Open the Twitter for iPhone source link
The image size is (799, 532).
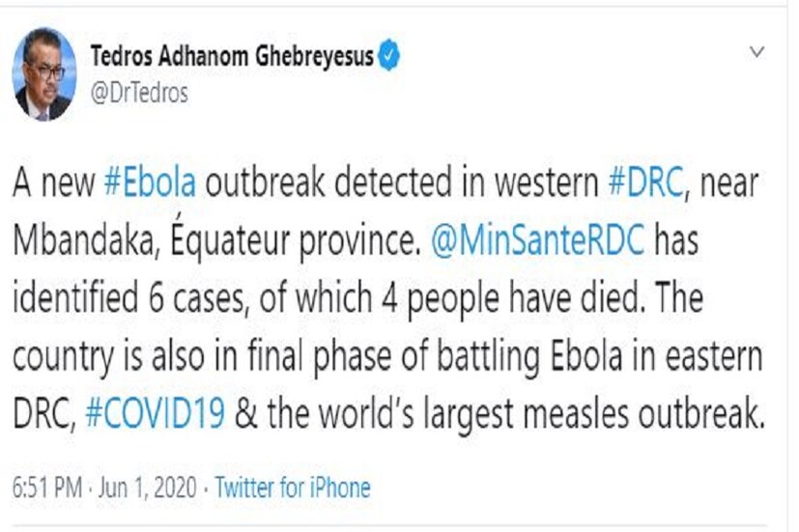(x=292, y=488)
